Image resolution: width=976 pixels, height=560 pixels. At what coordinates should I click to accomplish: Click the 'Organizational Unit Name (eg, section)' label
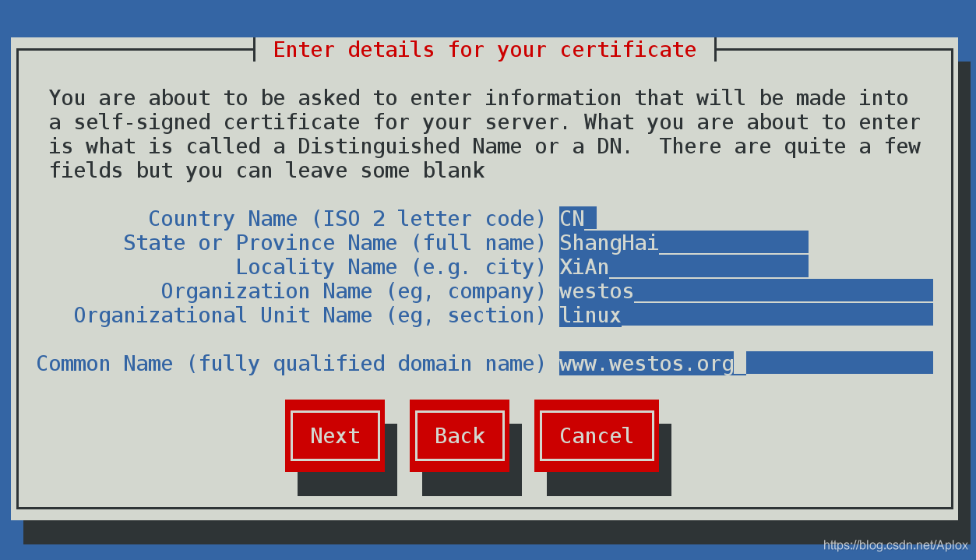point(310,315)
